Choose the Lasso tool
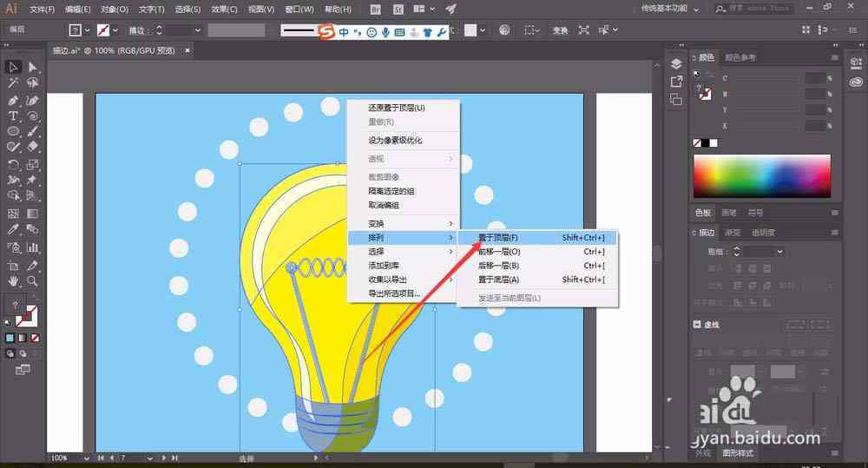 click(x=33, y=83)
